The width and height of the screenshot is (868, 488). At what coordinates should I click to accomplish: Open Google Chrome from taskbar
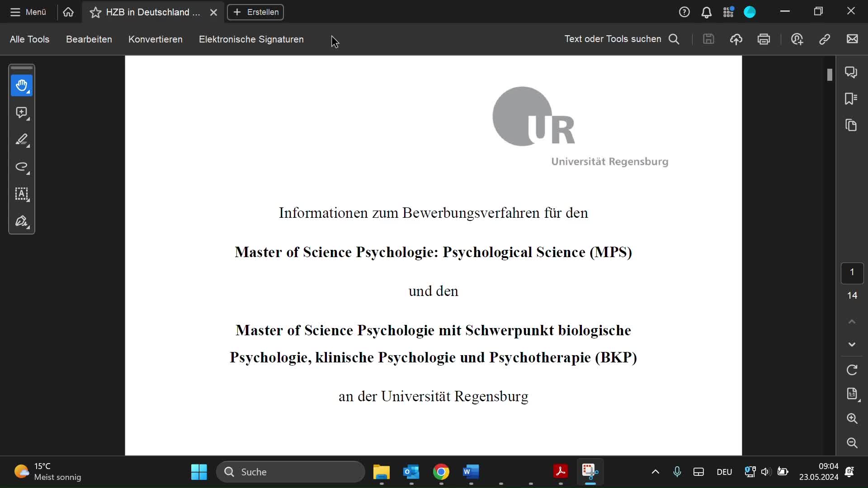(x=441, y=472)
